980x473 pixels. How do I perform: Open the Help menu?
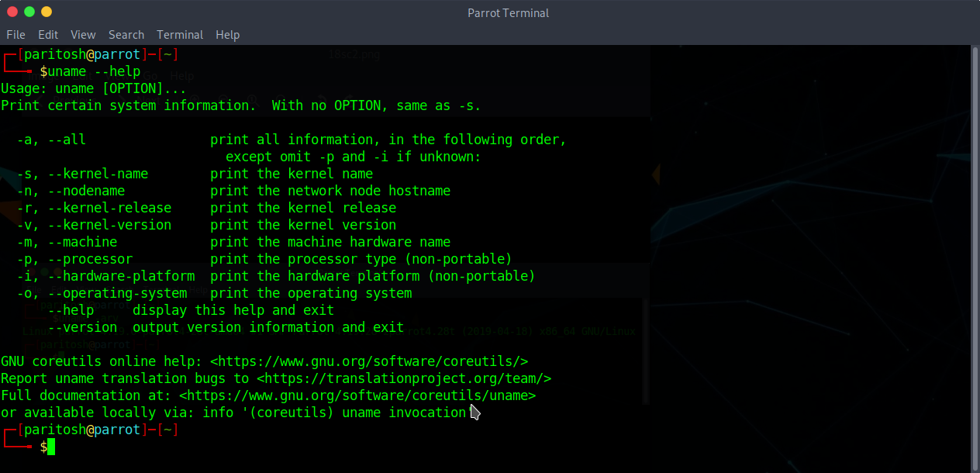click(x=227, y=34)
